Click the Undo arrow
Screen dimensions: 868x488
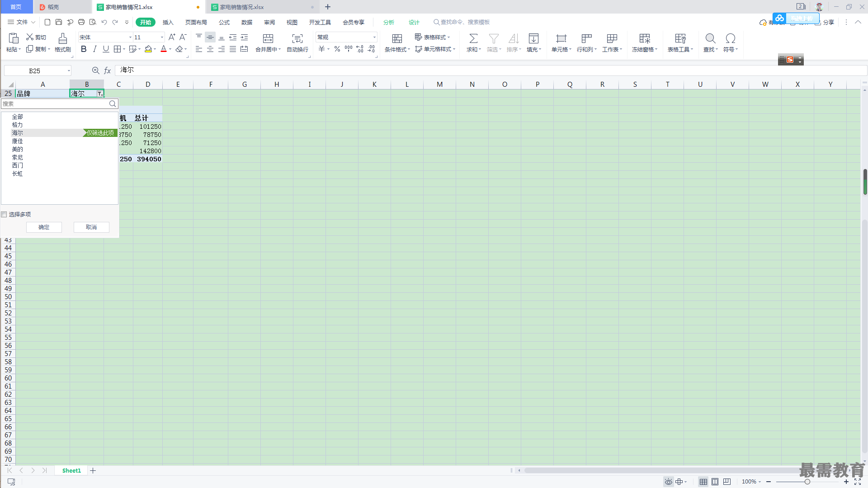coord(104,22)
